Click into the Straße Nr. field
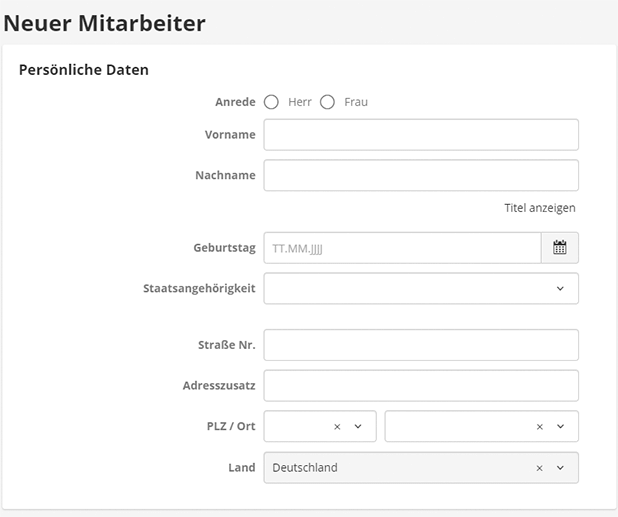Viewport: 618px width, 517px height. (420, 344)
